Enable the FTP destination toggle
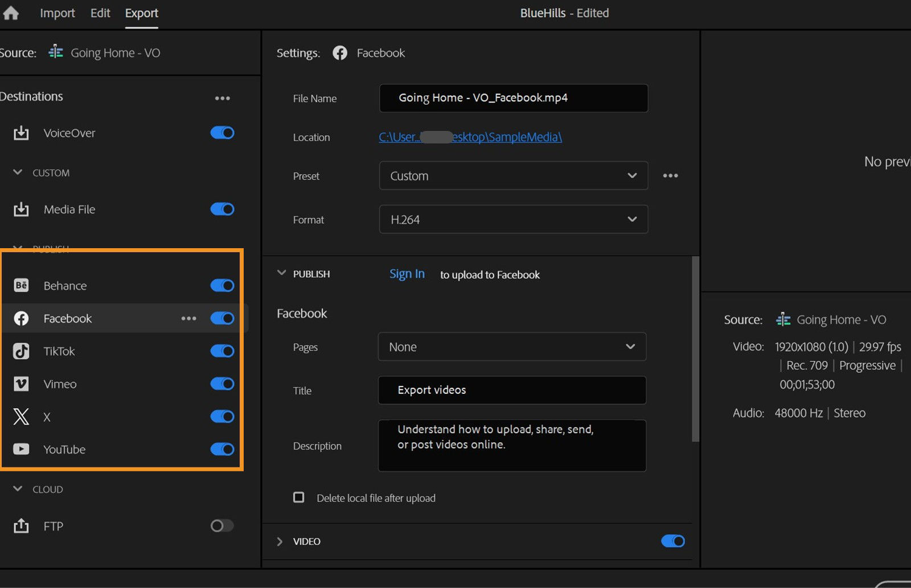 (222, 525)
